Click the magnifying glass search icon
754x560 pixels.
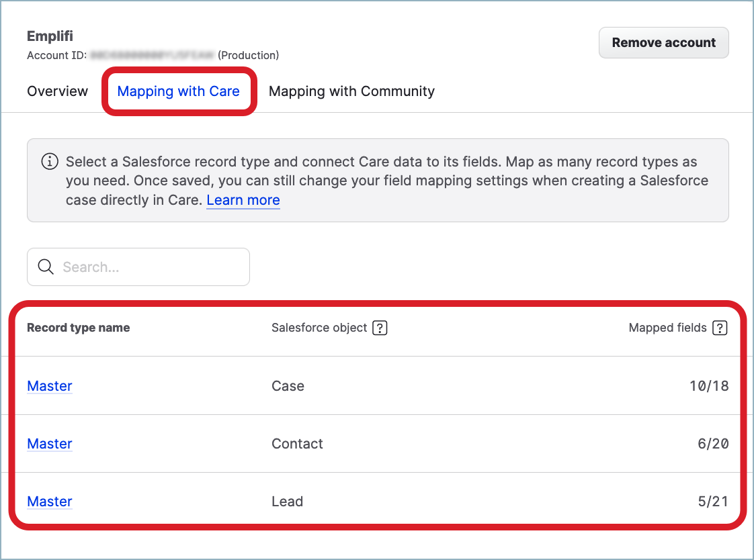(46, 267)
